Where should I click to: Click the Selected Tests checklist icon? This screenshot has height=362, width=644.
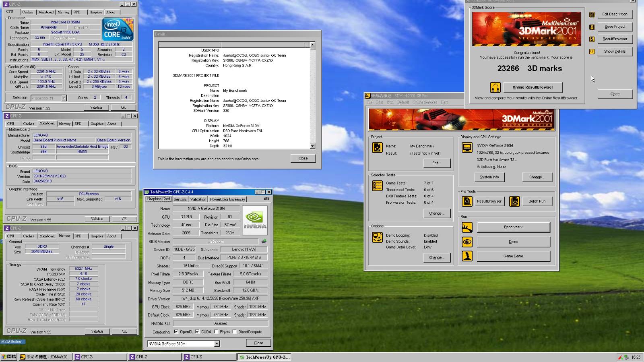click(377, 186)
